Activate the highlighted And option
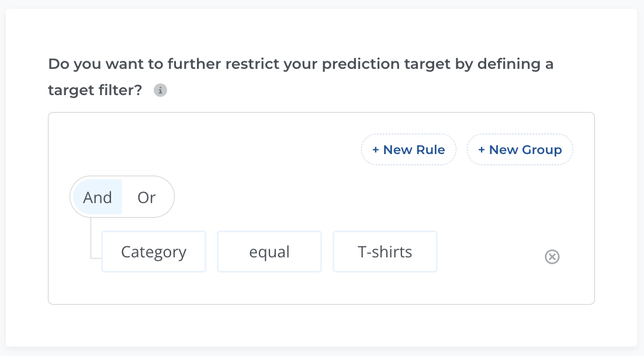The width and height of the screenshot is (644, 356). 98,197
